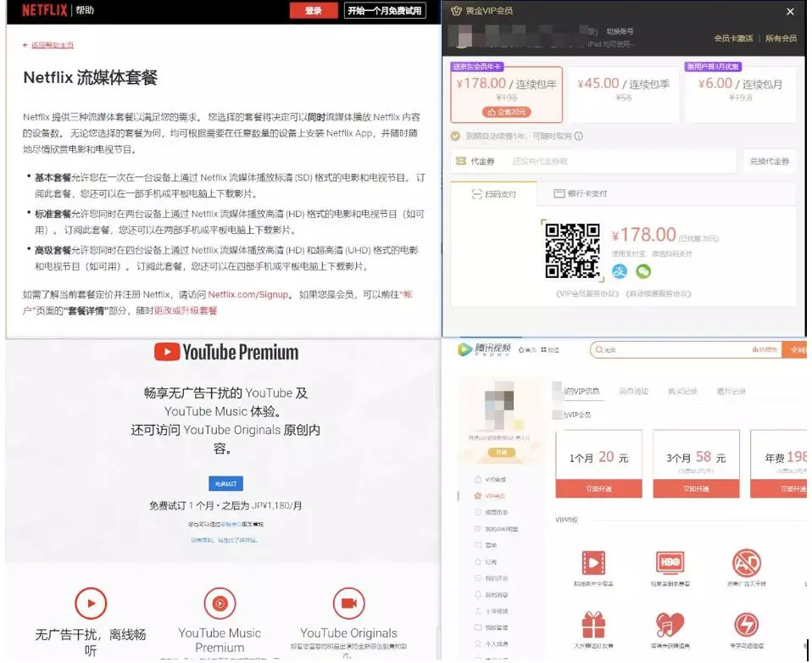Click the lightning bolt privilege icon

point(746,625)
